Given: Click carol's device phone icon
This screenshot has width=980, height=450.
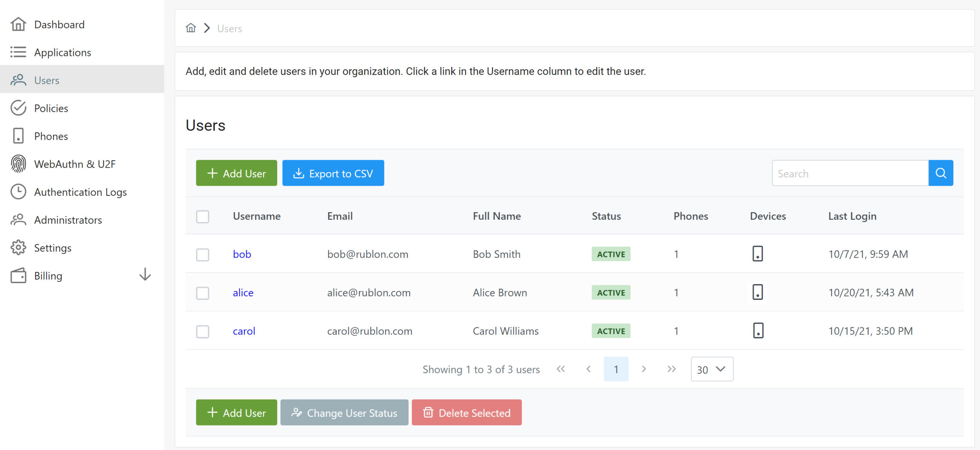Looking at the screenshot, I should [x=758, y=331].
